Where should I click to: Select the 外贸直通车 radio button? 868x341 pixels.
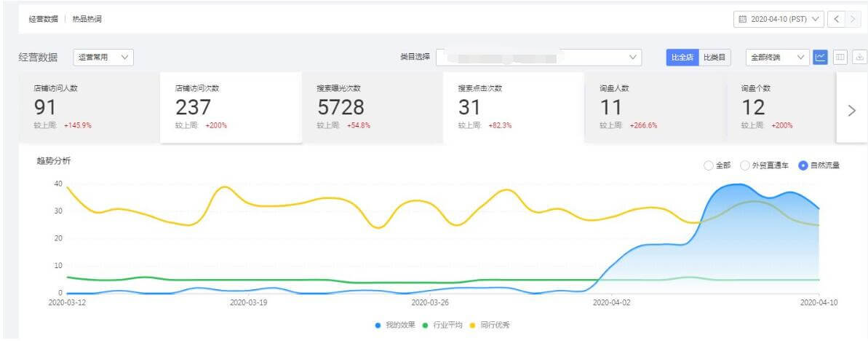coord(745,165)
